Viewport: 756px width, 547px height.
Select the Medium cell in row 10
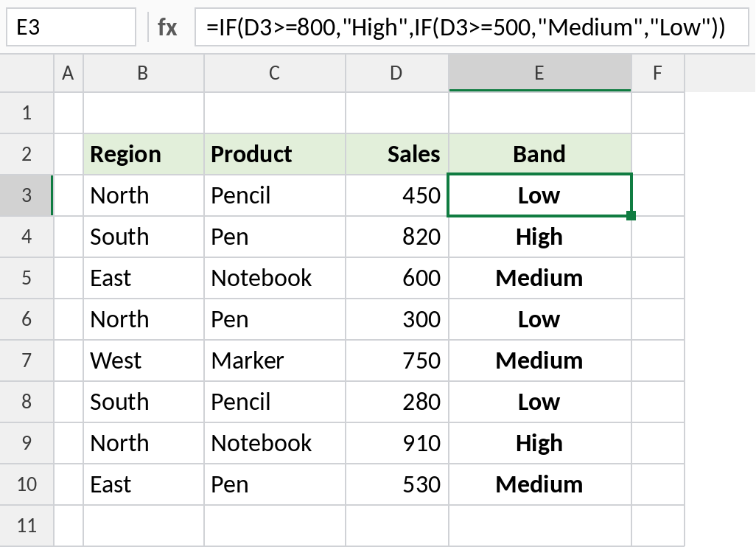point(540,484)
